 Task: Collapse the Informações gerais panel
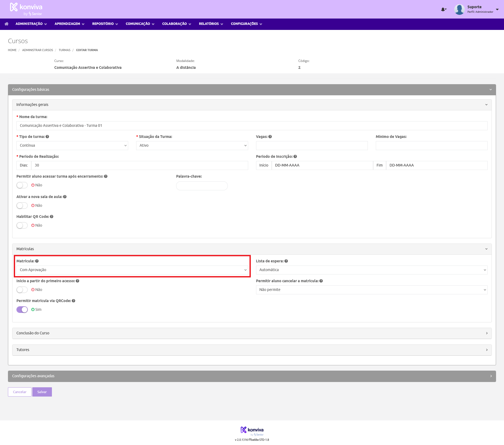click(x=252, y=105)
